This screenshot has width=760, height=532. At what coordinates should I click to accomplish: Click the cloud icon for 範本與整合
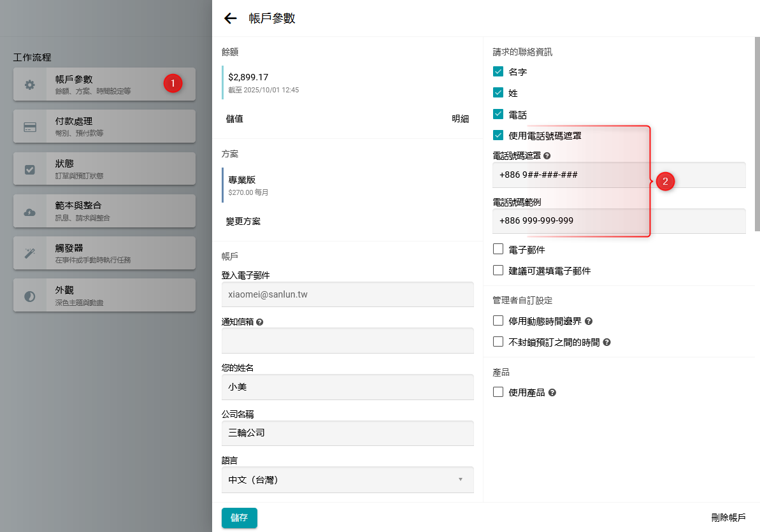click(x=30, y=212)
